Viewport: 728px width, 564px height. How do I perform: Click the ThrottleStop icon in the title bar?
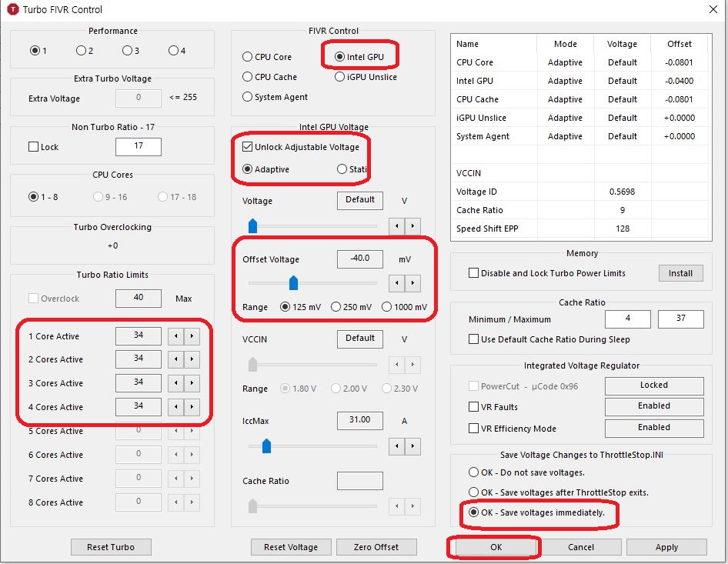(13, 9)
